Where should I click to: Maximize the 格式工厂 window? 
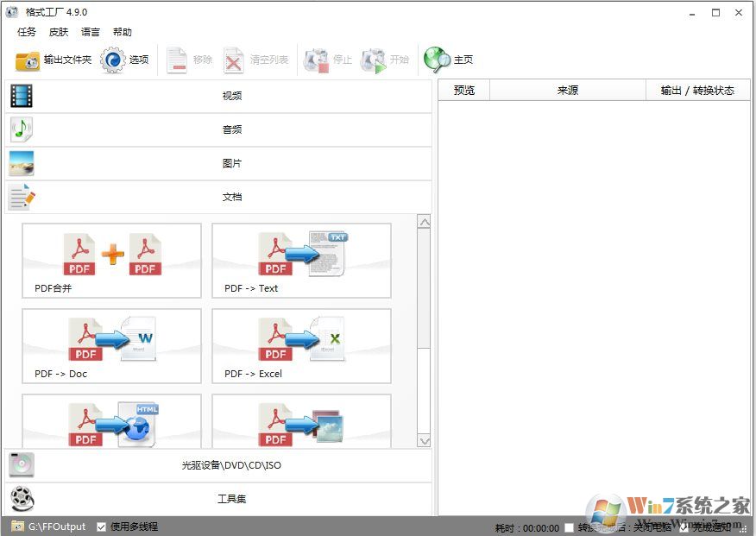[715, 13]
